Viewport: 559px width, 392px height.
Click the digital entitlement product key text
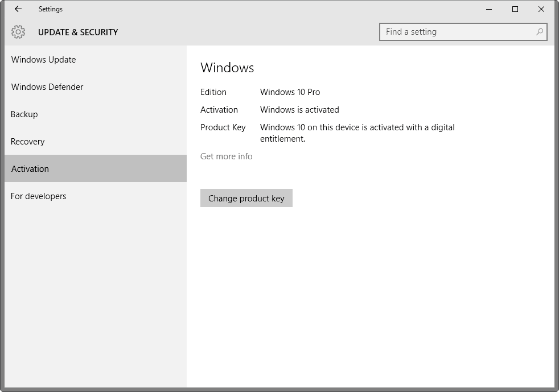click(x=357, y=133)
